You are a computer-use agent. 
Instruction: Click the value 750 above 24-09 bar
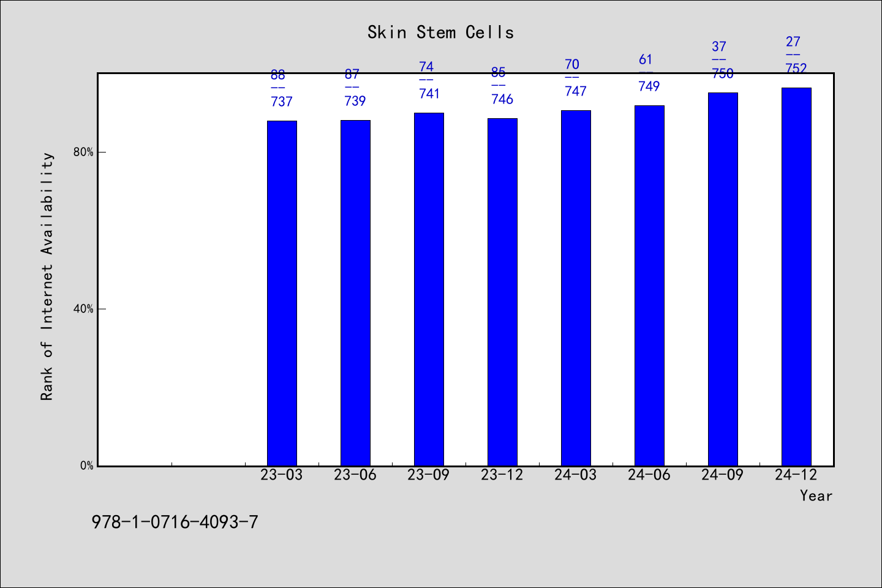pyautogui.click(x=723, y=73)
